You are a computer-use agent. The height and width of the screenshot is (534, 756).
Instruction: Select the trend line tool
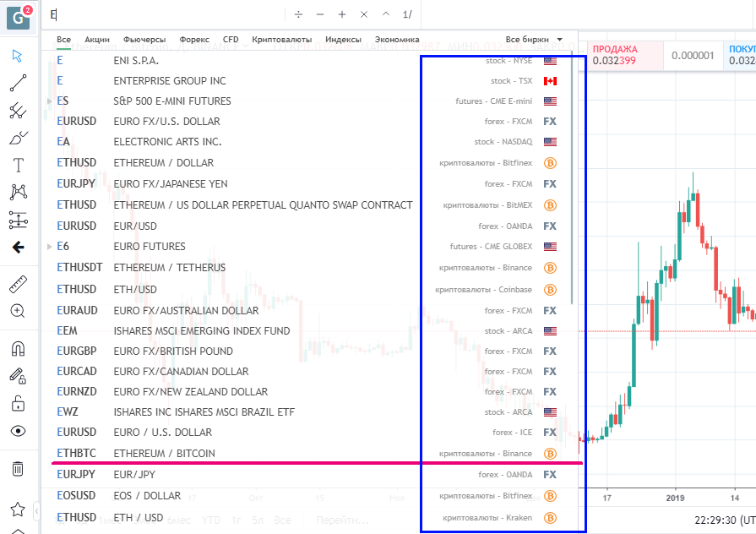pyautogui.click(x=18, y=83)
